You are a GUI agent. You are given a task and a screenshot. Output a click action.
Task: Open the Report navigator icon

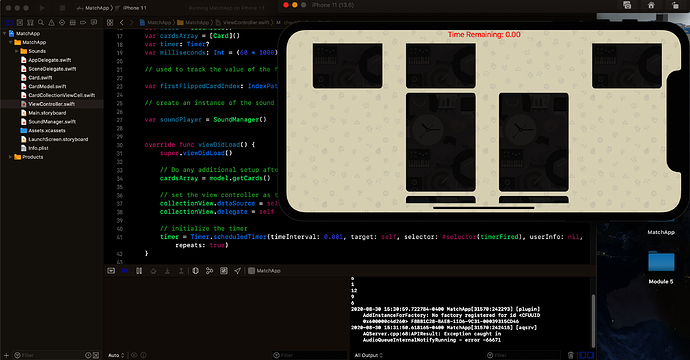coord(94,22)
